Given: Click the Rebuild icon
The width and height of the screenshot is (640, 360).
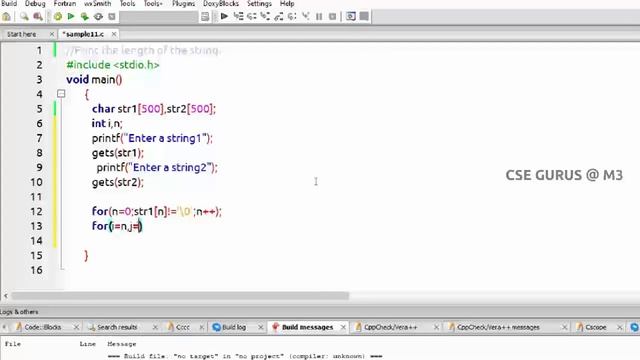Looking at the screenshot, I should coord(98,17).
